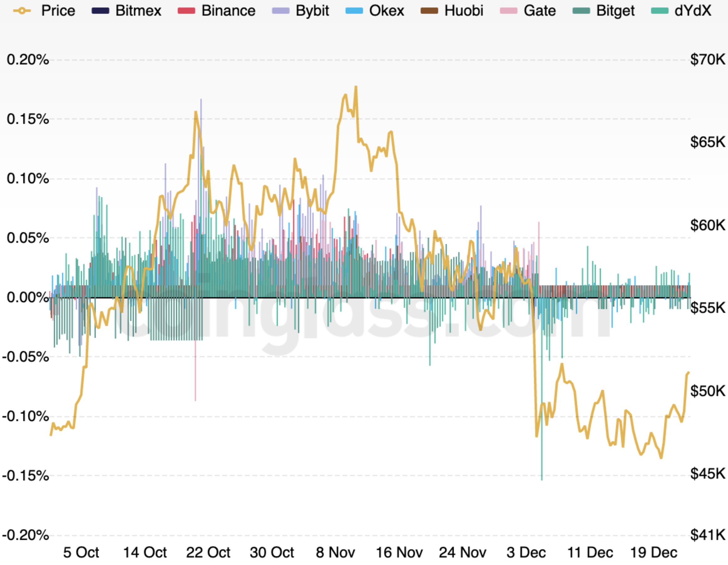Image resolution: width=728 pixels, height=565 pixels.
Task: Click the $70K price axis label
Action: click(708, 60)
